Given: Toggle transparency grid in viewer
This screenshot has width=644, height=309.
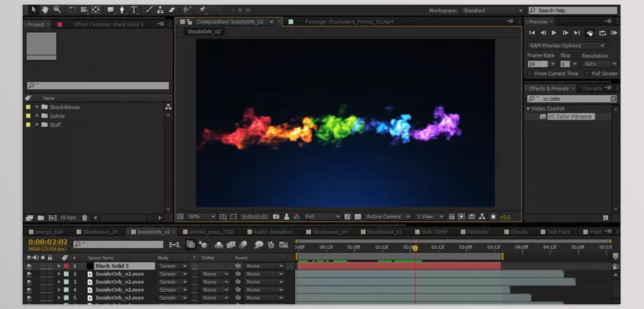Looking at the screenshot, I should click(358, 217).
